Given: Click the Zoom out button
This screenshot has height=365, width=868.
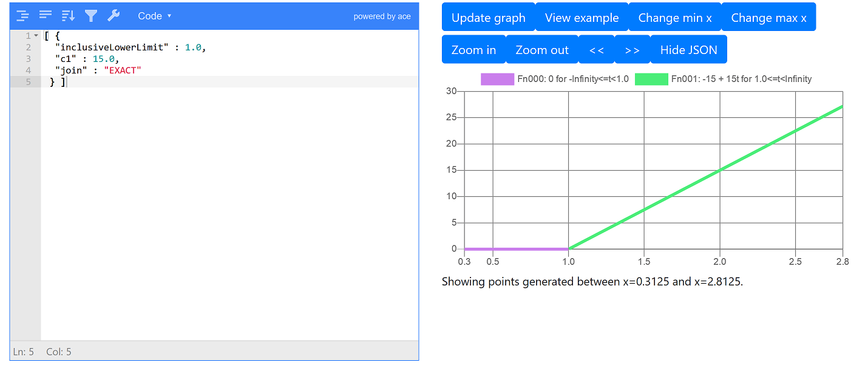Looking at the screenshot, I should pos(542,50).
